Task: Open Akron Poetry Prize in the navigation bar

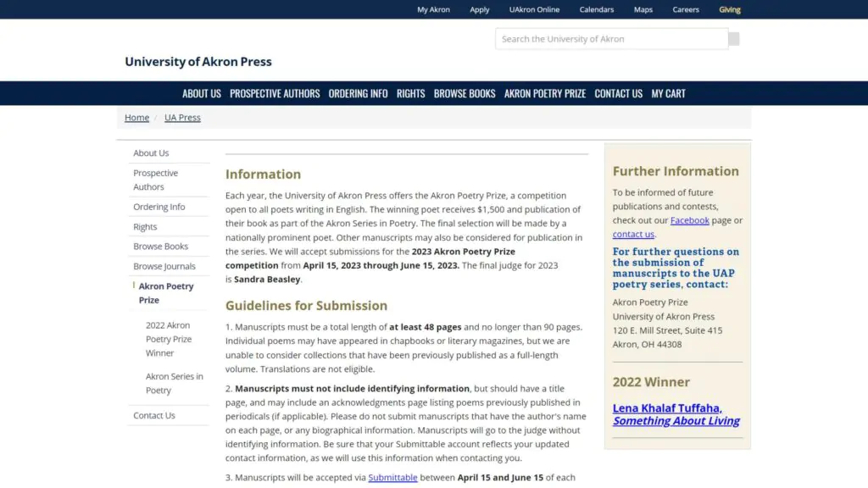Action: tap(544, 94)
